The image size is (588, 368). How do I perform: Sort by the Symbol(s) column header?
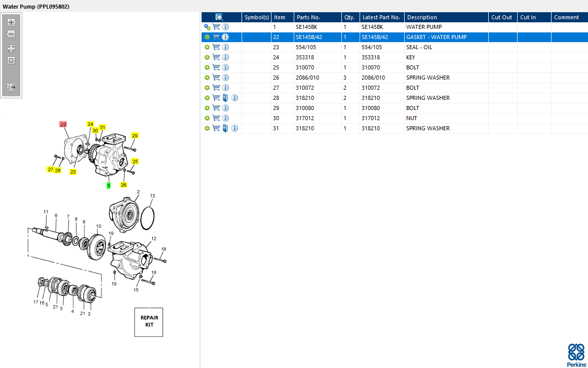pyautogui.click(x=256, y=17)
